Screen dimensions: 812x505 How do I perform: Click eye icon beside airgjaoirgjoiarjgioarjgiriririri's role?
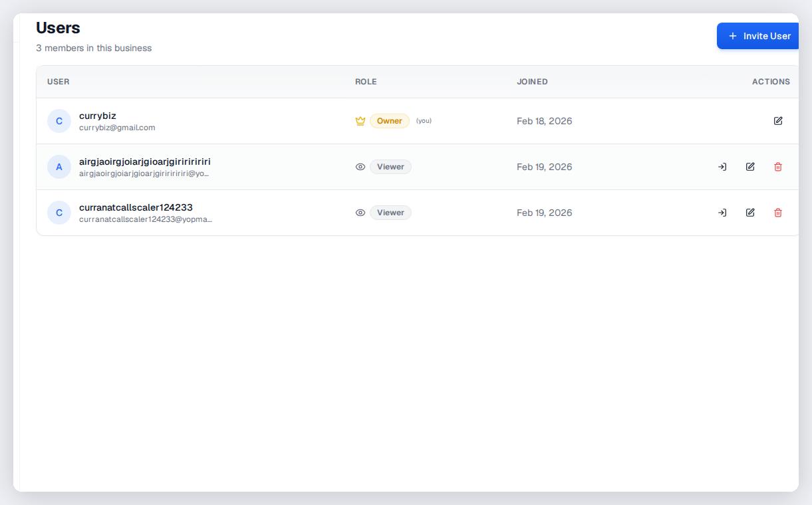click(x=360, y=167)
